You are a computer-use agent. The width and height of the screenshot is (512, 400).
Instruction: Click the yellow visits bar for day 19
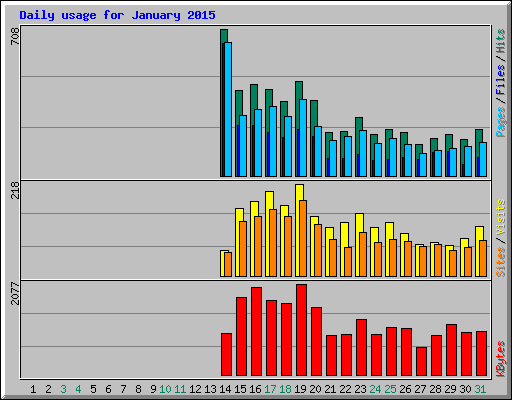pyautogui.click(x=299, y=192)
